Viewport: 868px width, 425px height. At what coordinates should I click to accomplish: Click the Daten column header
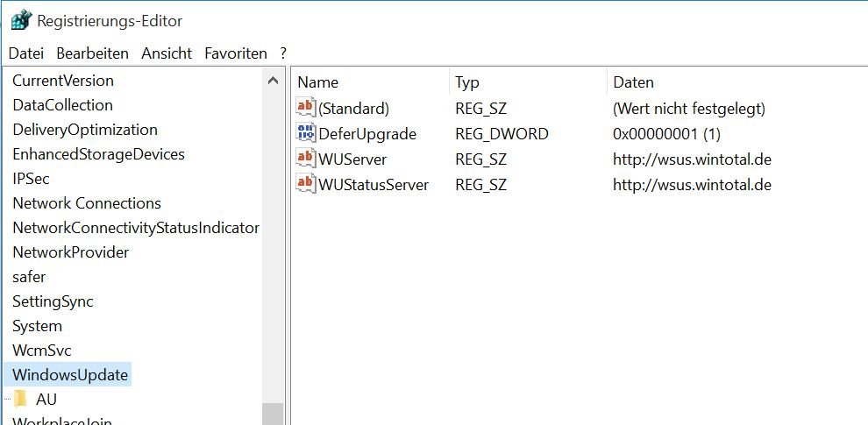(x=633, y=82)
